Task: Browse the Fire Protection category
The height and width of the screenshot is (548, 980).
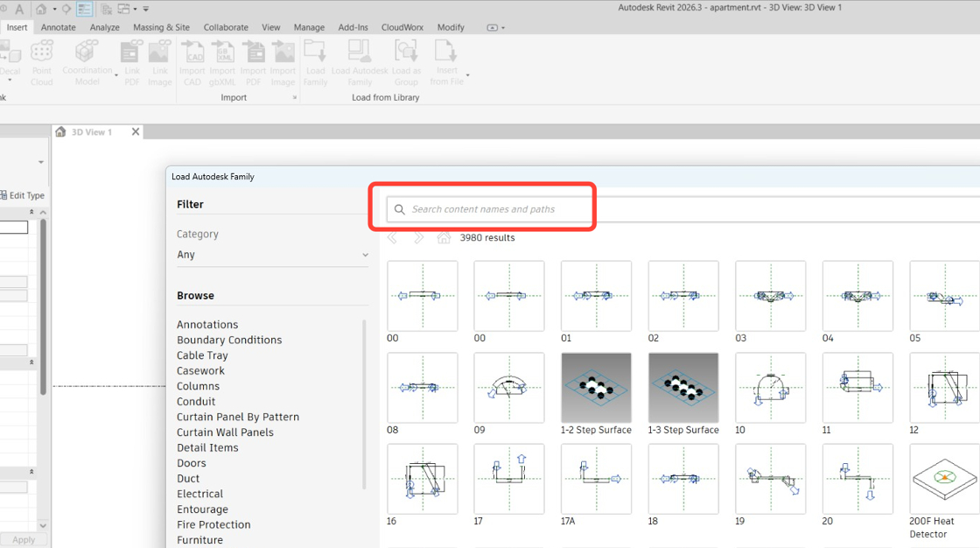Action: (213, 524)
